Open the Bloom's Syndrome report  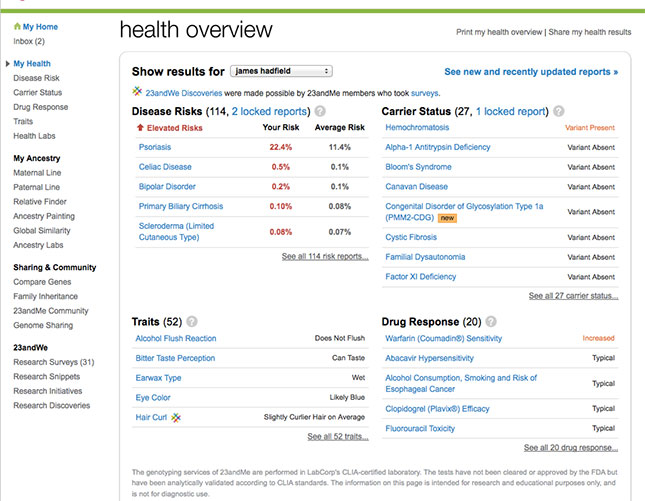418,167
